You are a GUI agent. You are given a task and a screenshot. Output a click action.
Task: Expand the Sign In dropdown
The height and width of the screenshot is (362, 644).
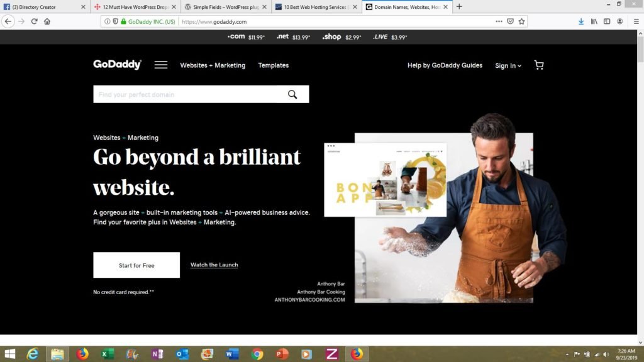pos(508,65)
